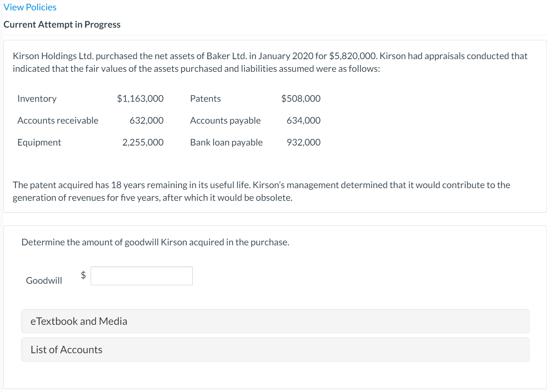Screen dimensions: 547x392
Task: Select the Bank loan payable label
Action: point(226,142)
